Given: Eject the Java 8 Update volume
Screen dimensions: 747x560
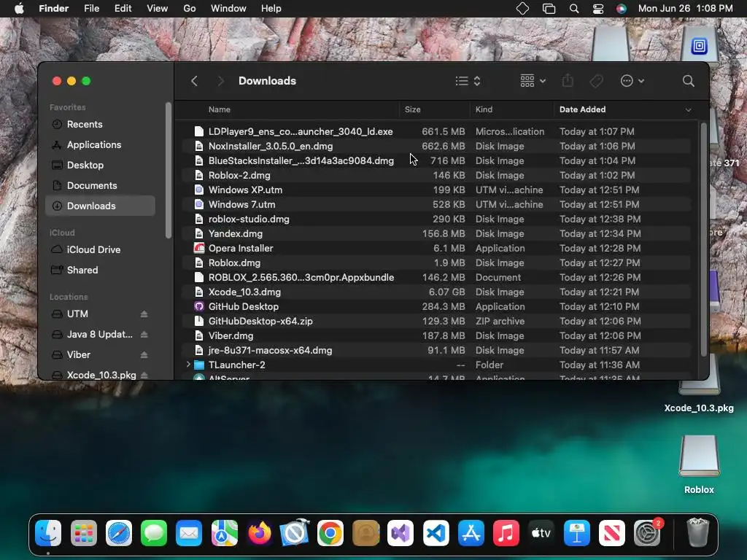Looking at the screenshot, I should (144, 334).
